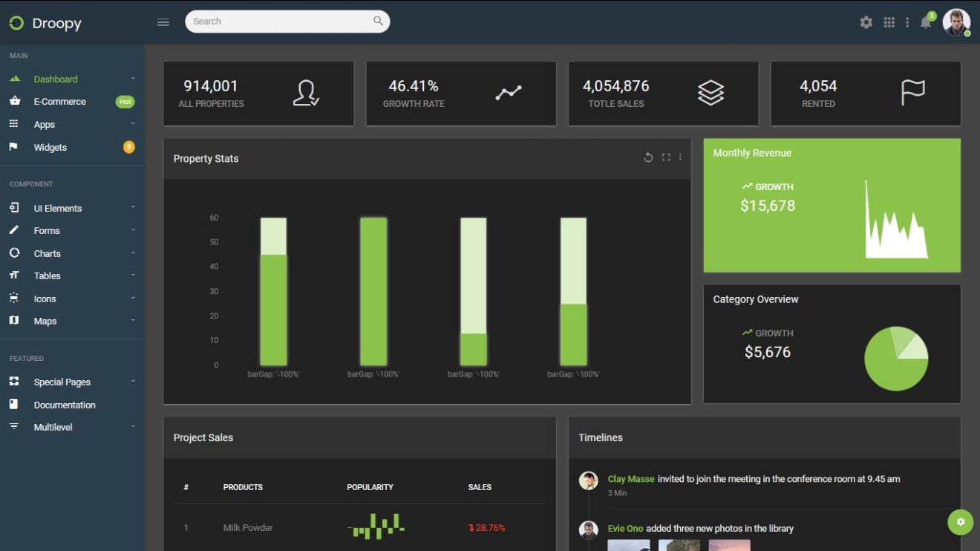Image resolution: width=980 pixels, height=551 pixels.
Task: Click inside the Search field
Action: click(x=282, y=22)
